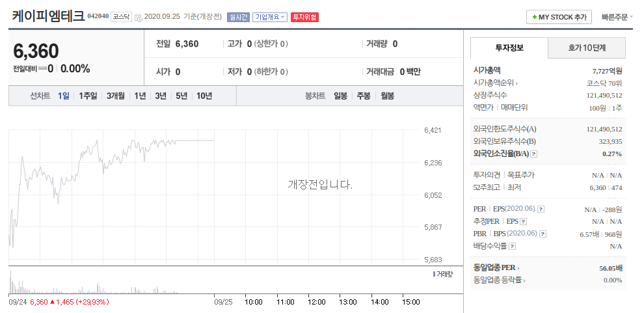
Task: Click the 실시간 button
Action: pos(238,17)
